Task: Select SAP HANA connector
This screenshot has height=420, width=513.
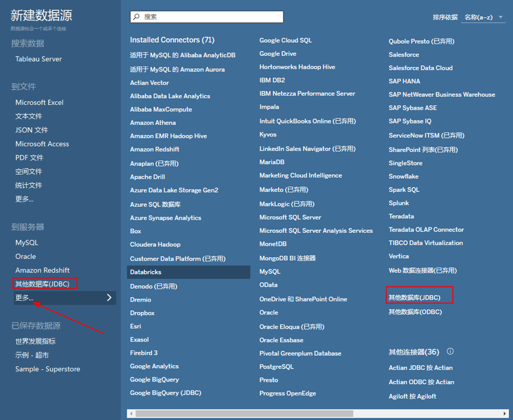Action: (404, 81)
